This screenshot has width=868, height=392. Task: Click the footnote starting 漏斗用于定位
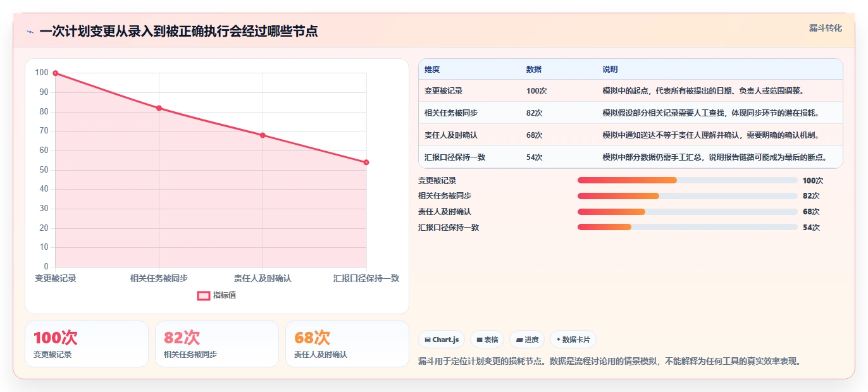coord(611,362)
